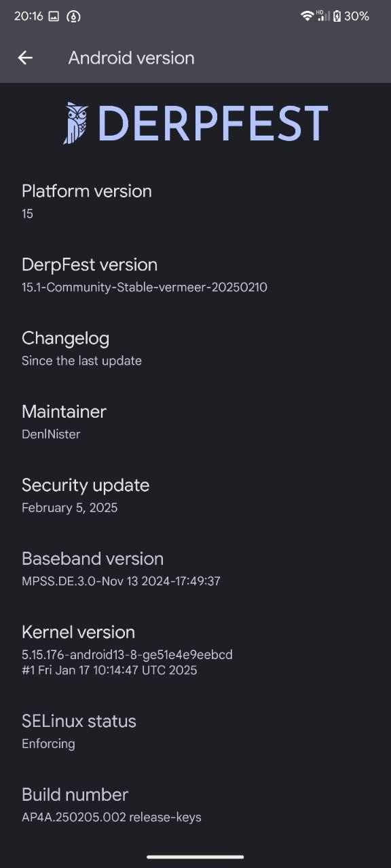Tap the SELinux status Enforcing entry
Viewport: 391px width, 868px height.
tap(195, 731)
